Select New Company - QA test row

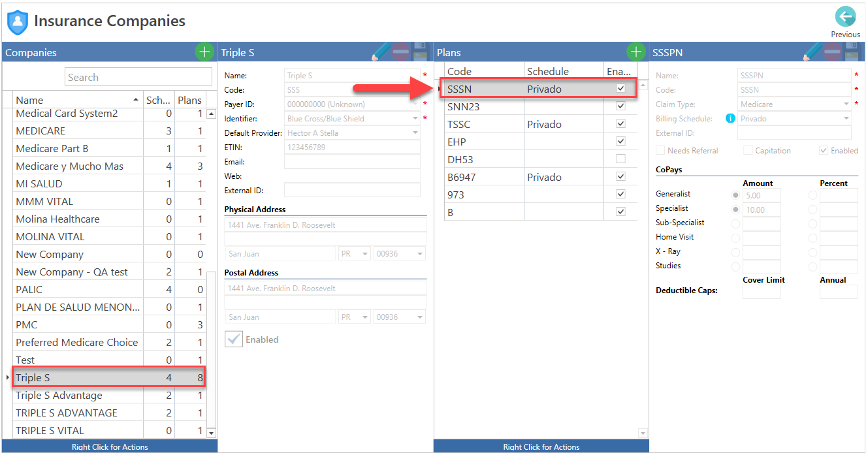[x=109, y=272]
